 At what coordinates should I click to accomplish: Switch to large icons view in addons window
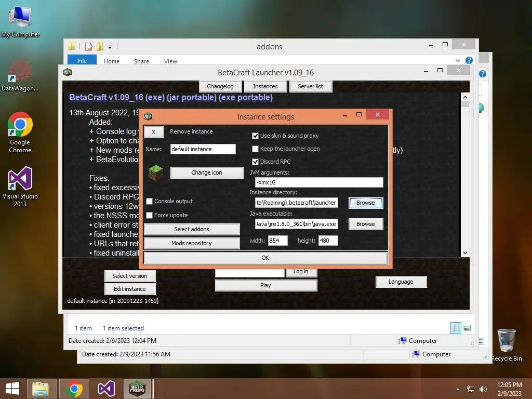coord(467,328)
